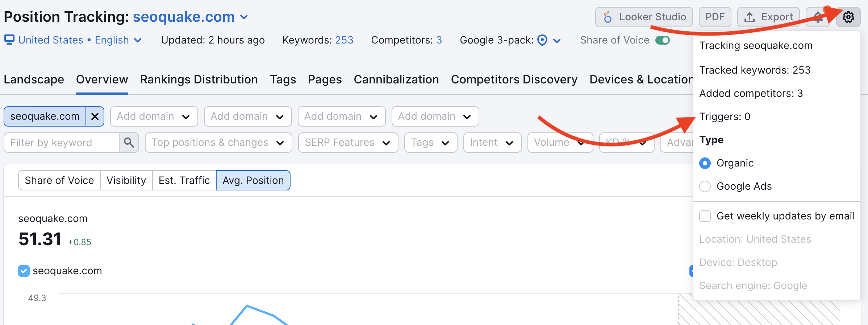Expand Google 3-pack chevron
The width and height of the screenshot is (868, 325).
click(557, 41)
